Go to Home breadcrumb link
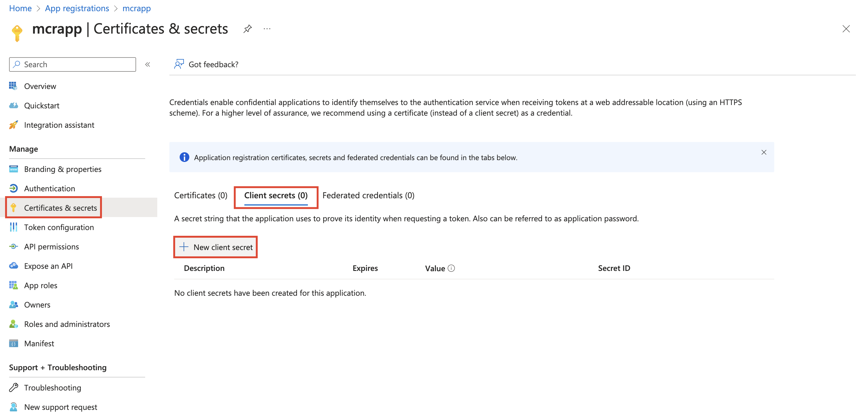Image resolution: width=868 pixels, height=415 pixels. point(20,8)
